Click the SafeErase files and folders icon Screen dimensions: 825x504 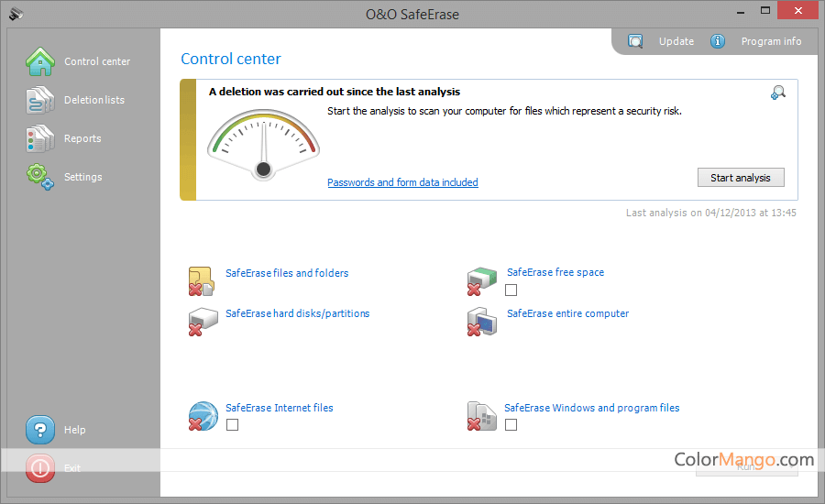click(202, 280)
